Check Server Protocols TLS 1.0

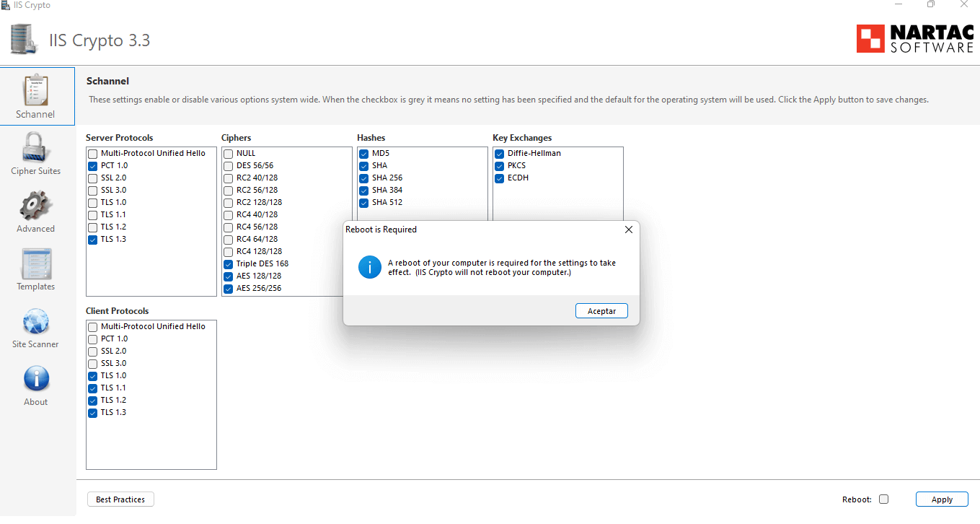(92, 203)
